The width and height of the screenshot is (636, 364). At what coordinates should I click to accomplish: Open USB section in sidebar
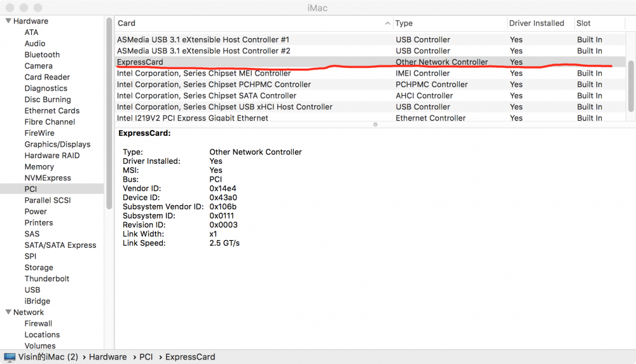32,290
